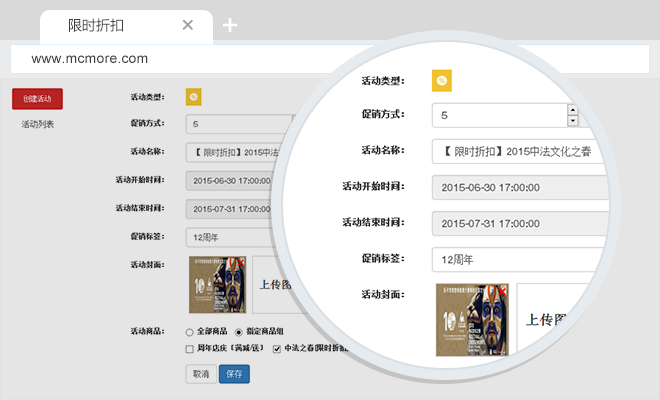Select the 全部商品 radio option
660x400 pixels.
[190, 331]
